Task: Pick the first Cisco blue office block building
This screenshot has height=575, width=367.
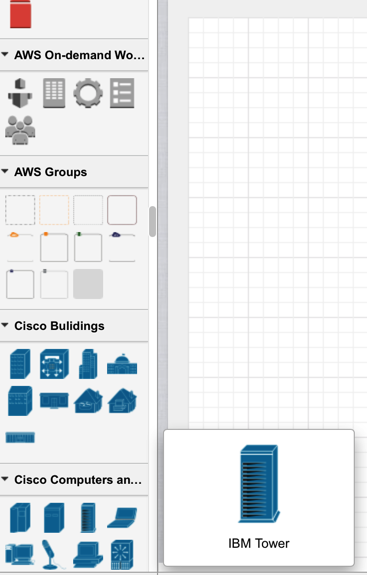Action: [20, 364]
